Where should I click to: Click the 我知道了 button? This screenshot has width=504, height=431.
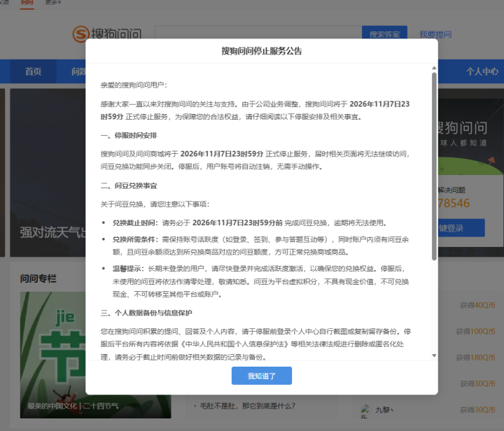[x=262, y=376]
